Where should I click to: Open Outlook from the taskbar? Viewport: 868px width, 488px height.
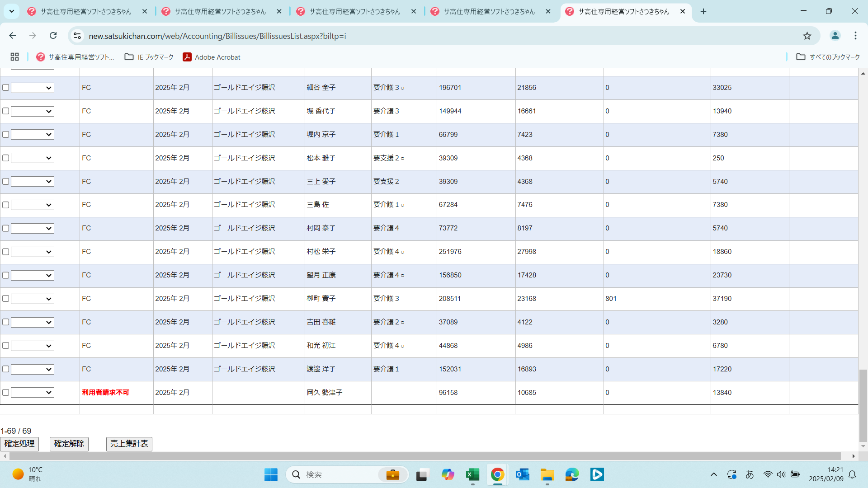click(x=522, y=474)
